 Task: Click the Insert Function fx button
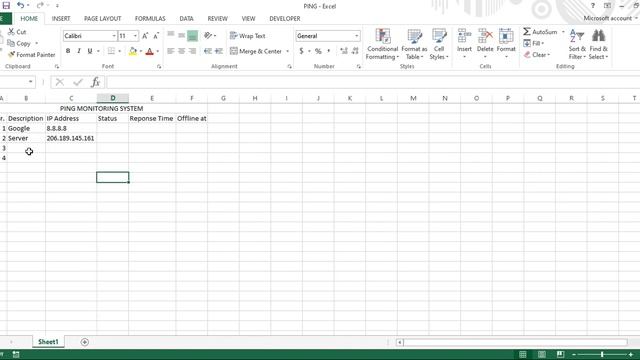pyautogui.click(x=95, y=82)
